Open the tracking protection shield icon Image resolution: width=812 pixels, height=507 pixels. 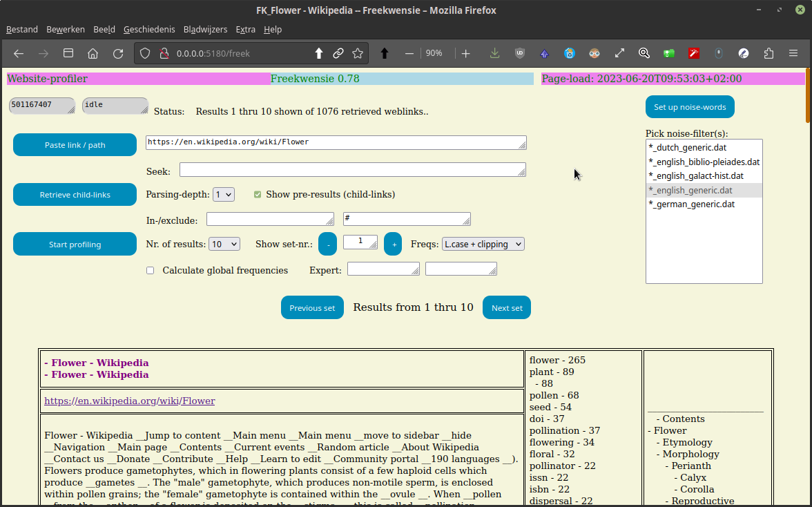tap(145, 53)
